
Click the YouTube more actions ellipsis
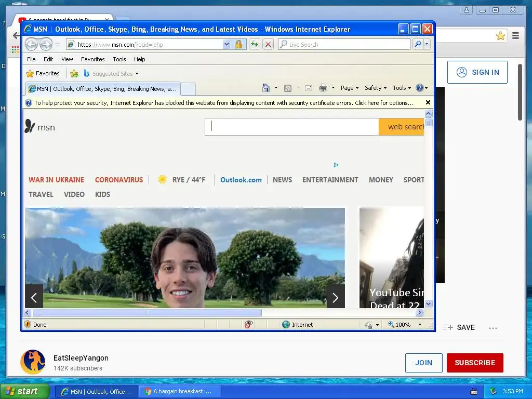click(x=493, y=328)
